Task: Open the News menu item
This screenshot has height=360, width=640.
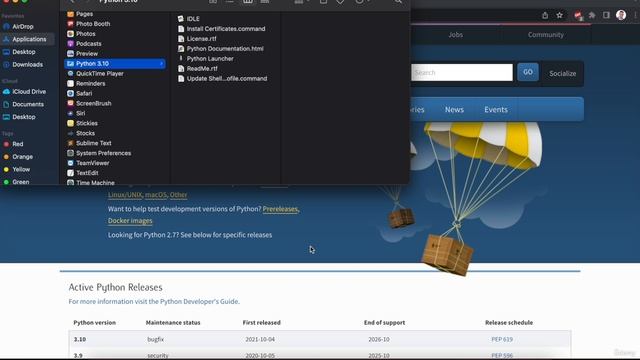Action: click(454, 109)
